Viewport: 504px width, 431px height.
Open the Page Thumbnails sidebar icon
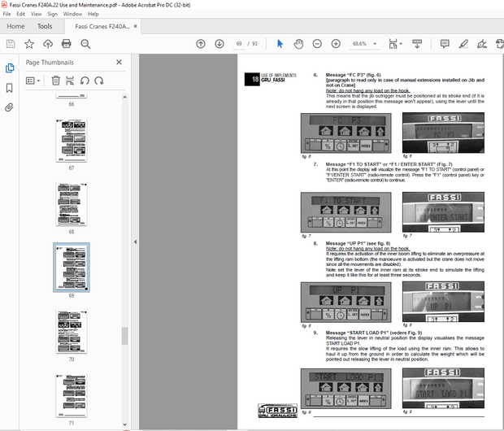click(10, 68)
